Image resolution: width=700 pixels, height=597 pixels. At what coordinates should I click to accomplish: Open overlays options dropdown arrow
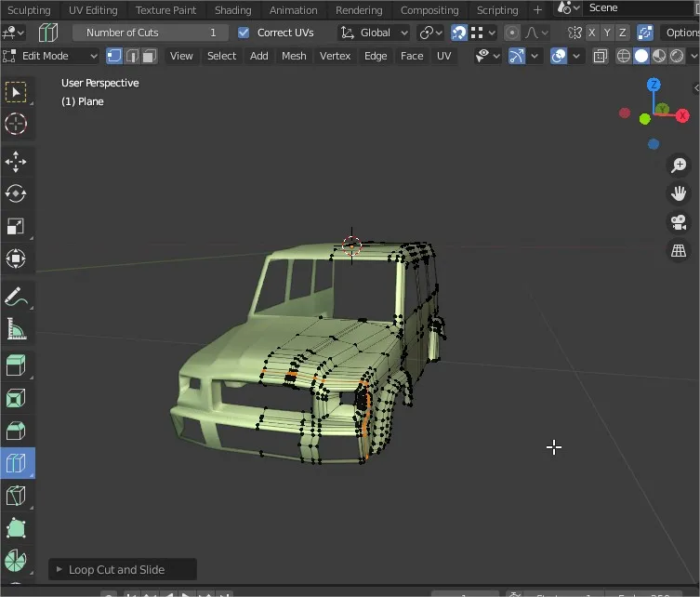pos(576,57)
